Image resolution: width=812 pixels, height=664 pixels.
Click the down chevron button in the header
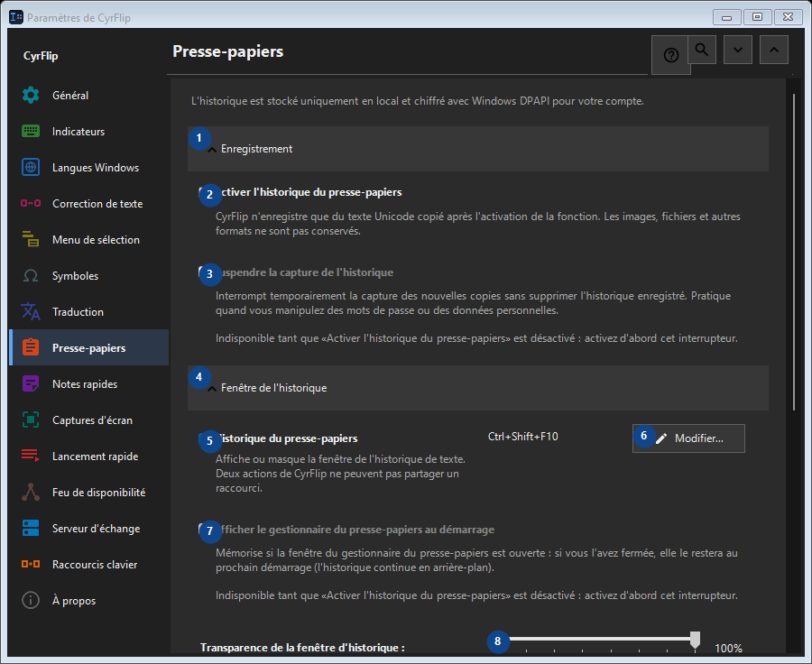click(737, 50)
